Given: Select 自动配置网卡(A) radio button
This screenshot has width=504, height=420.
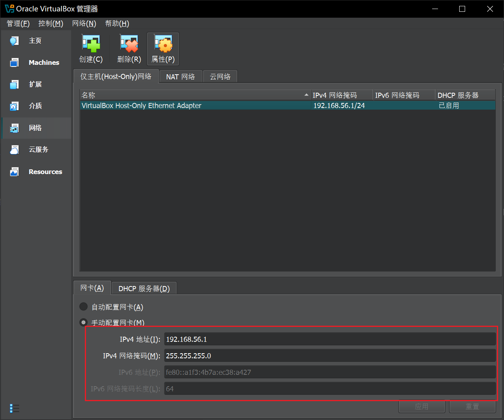Looking at the screenshot, I should click(84, 306).
